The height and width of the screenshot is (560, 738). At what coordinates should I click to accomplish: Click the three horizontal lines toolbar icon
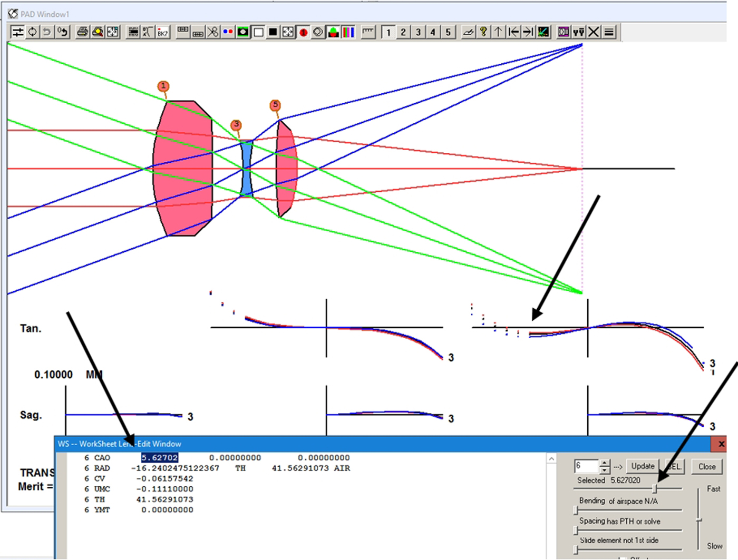click(609, 32)
